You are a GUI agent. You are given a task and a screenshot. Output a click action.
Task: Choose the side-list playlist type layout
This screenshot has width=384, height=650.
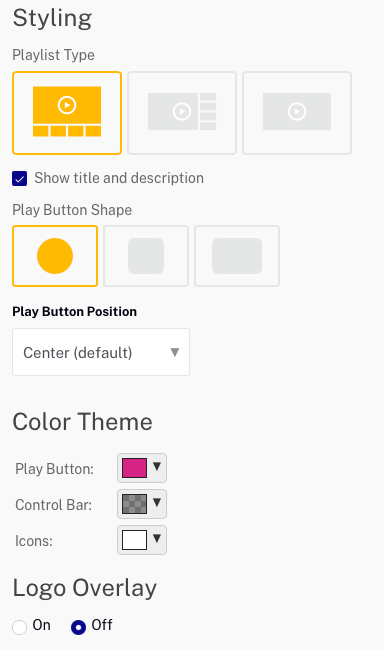pyautogui.click(x=182, y=113)
